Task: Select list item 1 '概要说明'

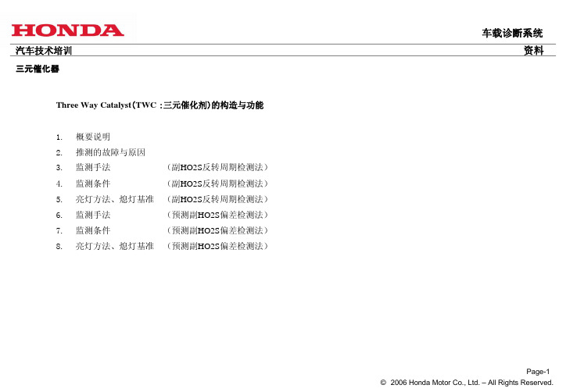Action: tap(93, 137)
